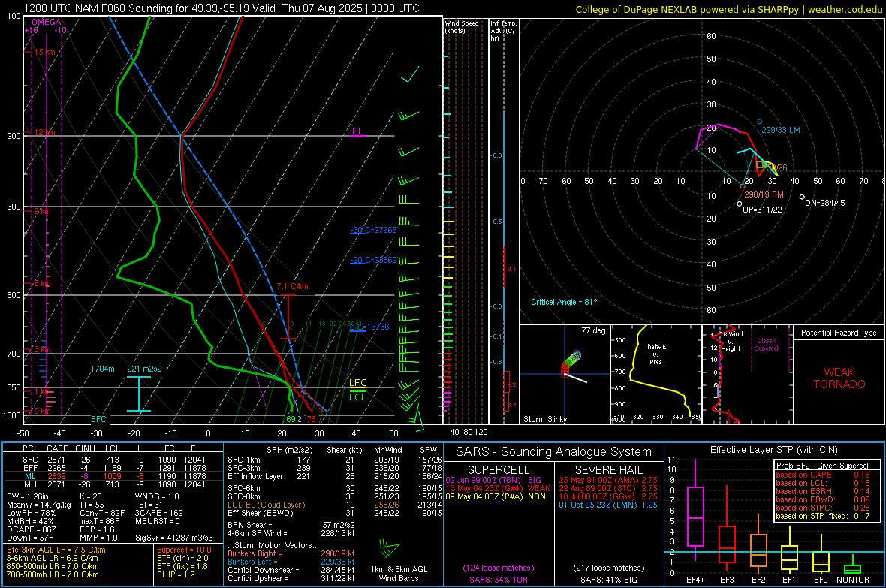Click the SARS - Sounding Analogue System heading
This screenshot has height=588, width=886.
point(553,452)
